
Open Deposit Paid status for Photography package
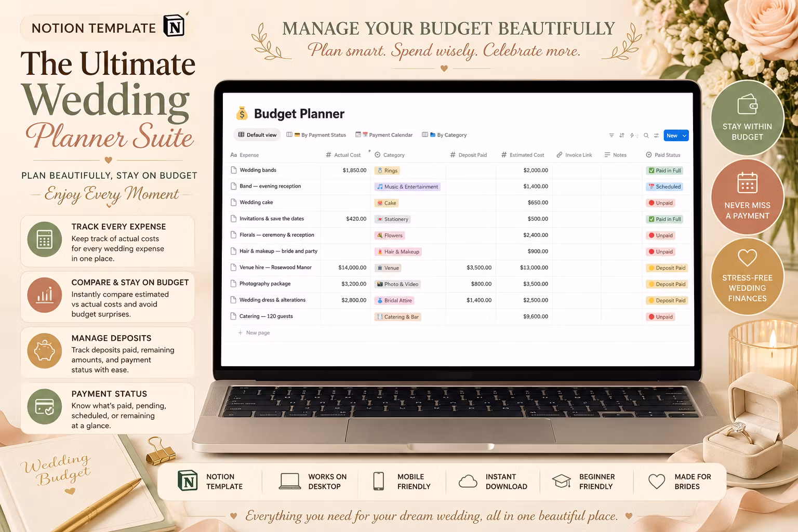tap(667, 284)
